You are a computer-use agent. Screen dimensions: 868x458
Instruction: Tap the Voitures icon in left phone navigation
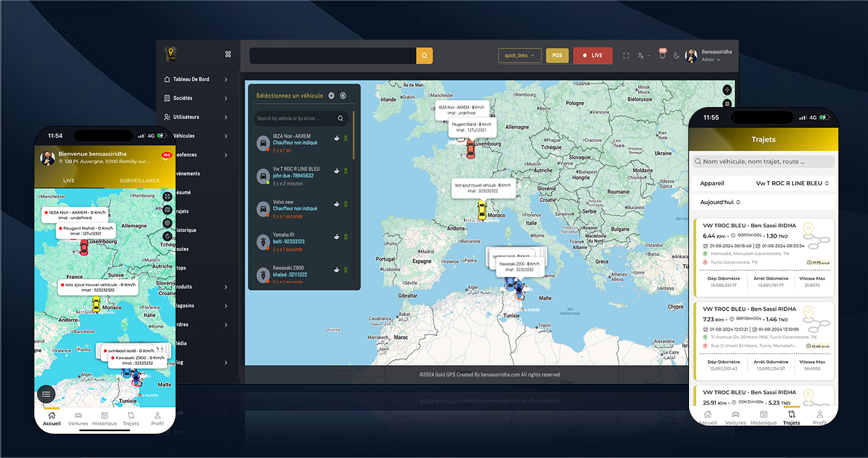coord(78,418)
